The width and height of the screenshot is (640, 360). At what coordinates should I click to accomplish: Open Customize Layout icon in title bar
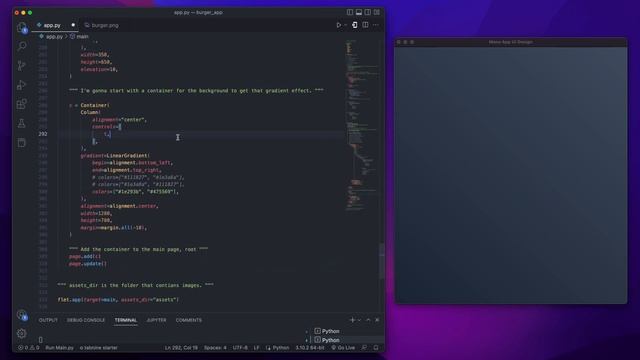(377, 12)
